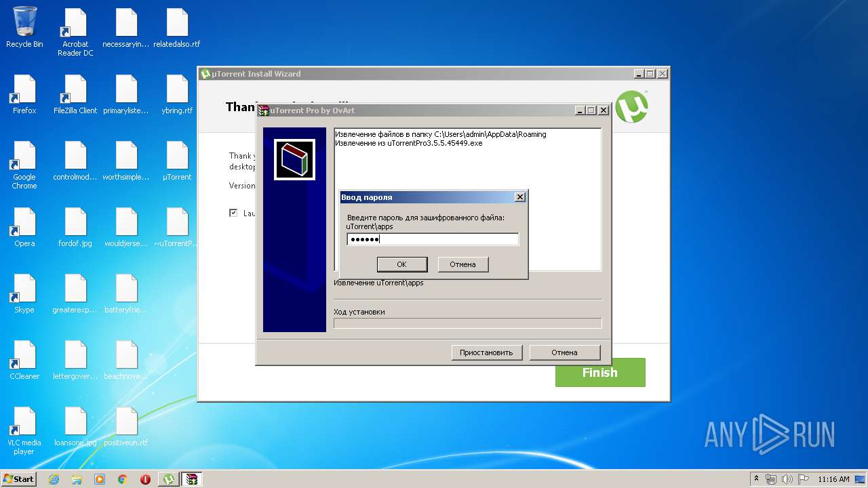This screenshot has height=488, width=868.
Task: Click the WinRAR icon in extractor title bar
Action: click(264, 110)
